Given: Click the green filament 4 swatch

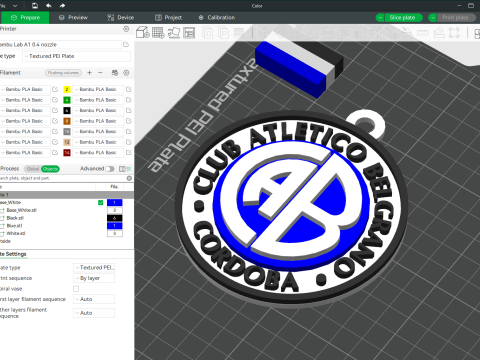Looking at the screenshot, I should (67, 100).
